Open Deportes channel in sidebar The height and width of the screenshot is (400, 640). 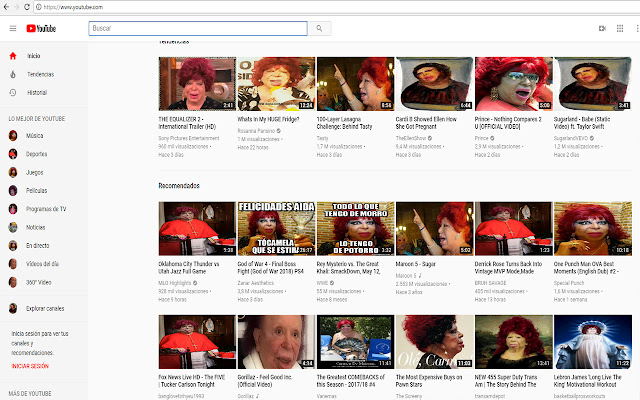[x=36, y=154]
